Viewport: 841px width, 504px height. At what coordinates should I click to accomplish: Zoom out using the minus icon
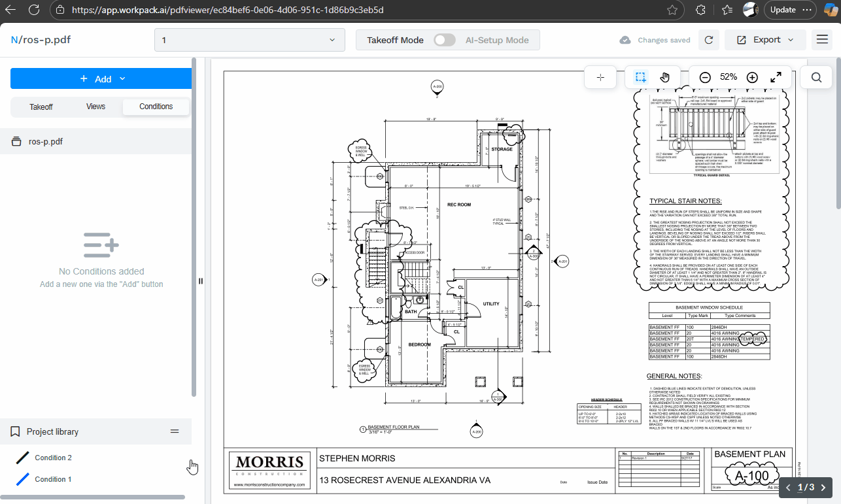tap(705, 77)
